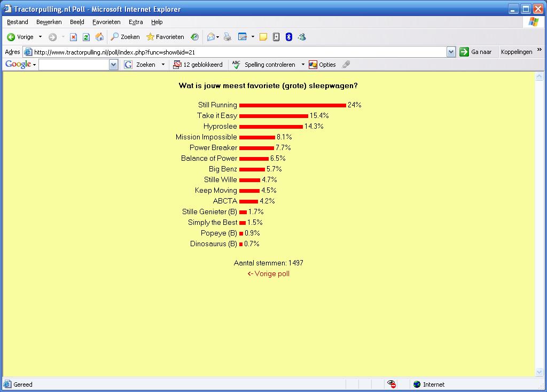Screen dimensions: 547x392
Task: Click the Still Running poll label
Action: coord(217,105)
